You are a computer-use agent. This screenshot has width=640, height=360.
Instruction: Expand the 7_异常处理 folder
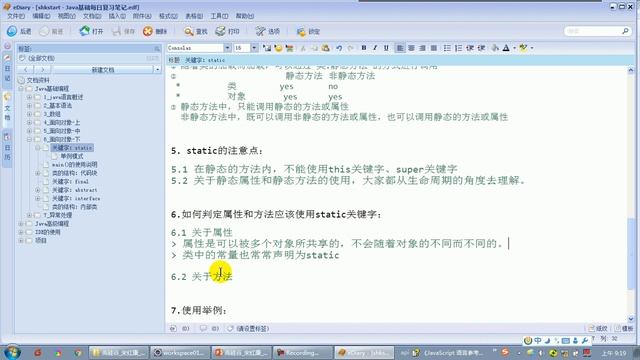point(29,215)
